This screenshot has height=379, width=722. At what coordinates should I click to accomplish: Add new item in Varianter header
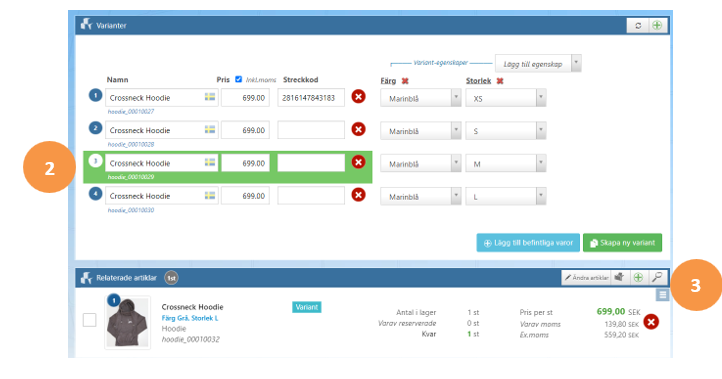(657, 26)
